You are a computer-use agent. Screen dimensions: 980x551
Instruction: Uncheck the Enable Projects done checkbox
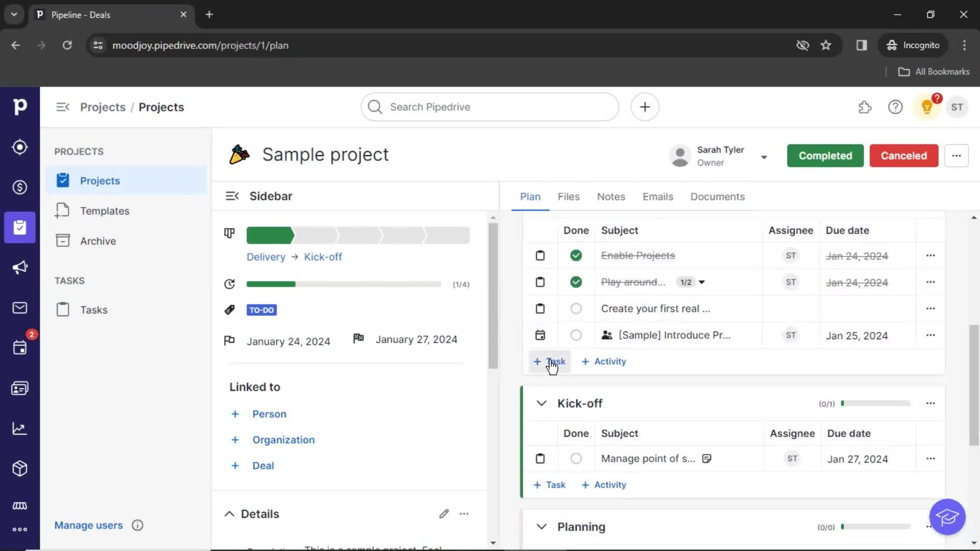coord(576,256)
